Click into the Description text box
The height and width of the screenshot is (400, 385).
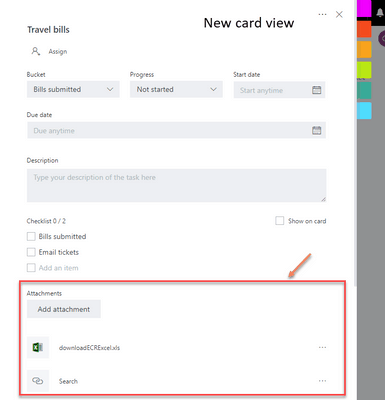coord(176,185)
